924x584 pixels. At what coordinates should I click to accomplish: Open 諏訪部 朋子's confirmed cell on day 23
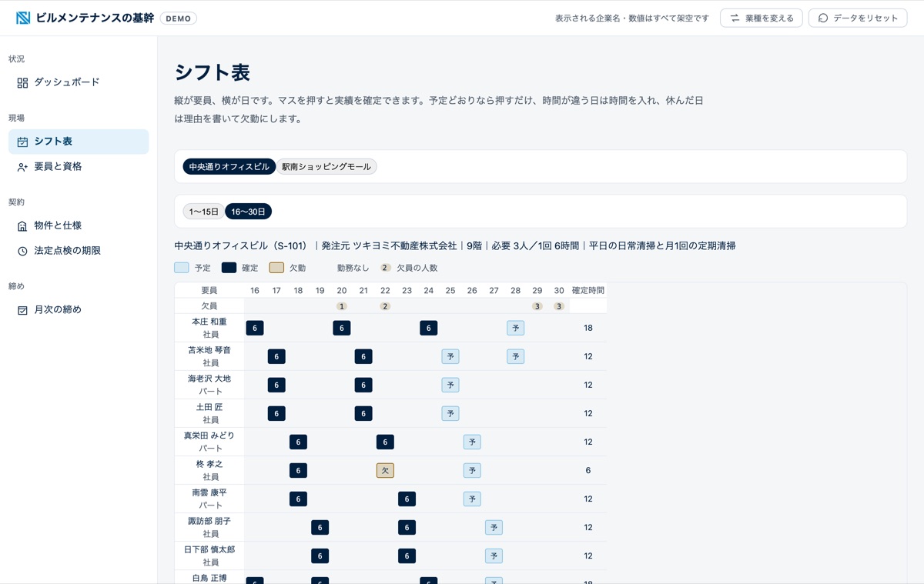[x=407, y=527]
